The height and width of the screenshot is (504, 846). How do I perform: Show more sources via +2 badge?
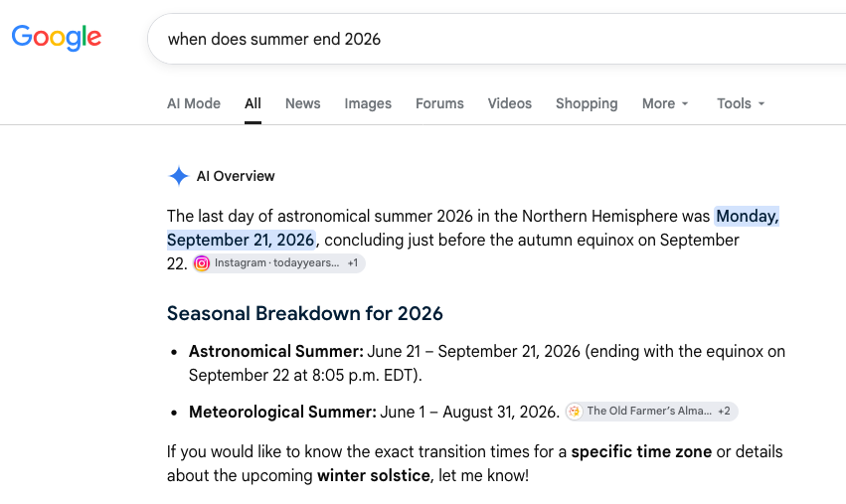pos(724,412)
